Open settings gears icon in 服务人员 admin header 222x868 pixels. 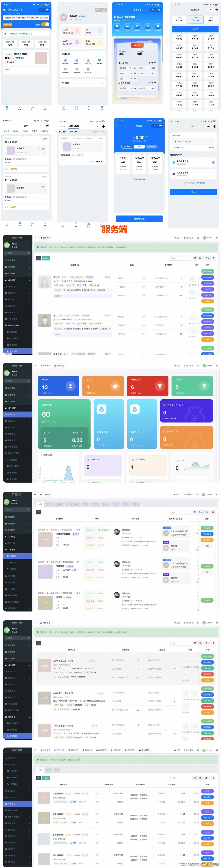(217, 237)
